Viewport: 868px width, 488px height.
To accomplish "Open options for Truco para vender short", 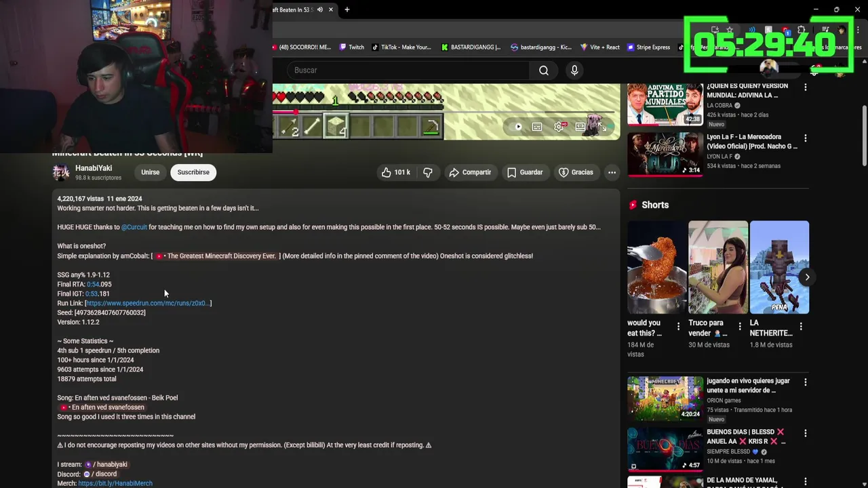I will (739, 327).
